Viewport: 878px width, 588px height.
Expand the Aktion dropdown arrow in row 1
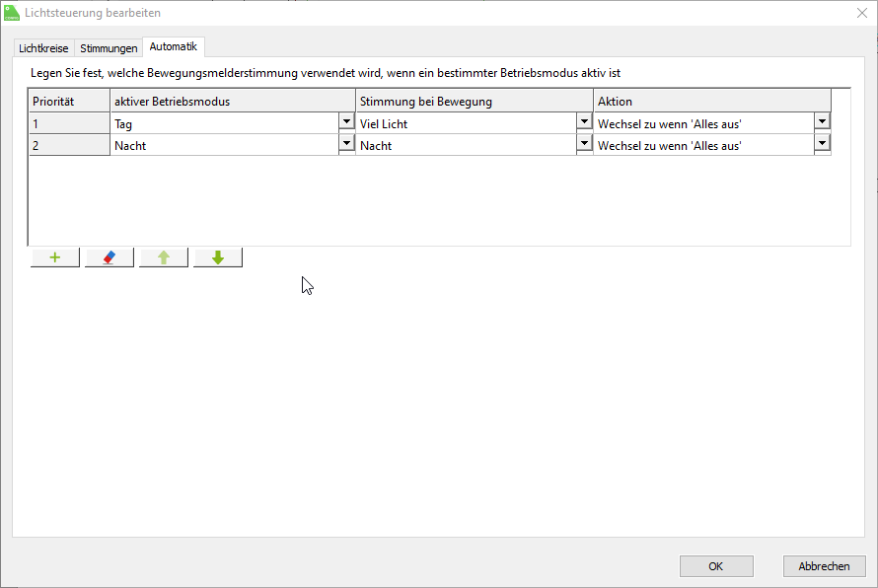(822, 121)
